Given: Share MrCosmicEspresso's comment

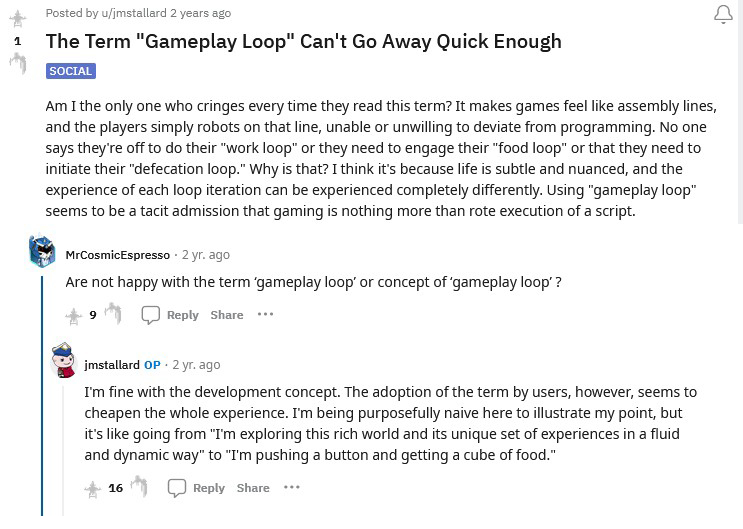Looking at the screenshot, I should (227, 314).
